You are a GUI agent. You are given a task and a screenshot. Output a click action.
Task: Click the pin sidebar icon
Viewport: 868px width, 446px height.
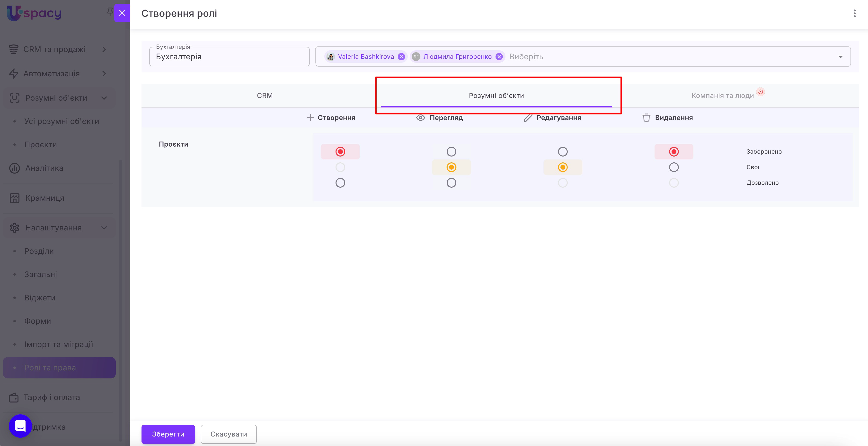[x=110, y=12]
